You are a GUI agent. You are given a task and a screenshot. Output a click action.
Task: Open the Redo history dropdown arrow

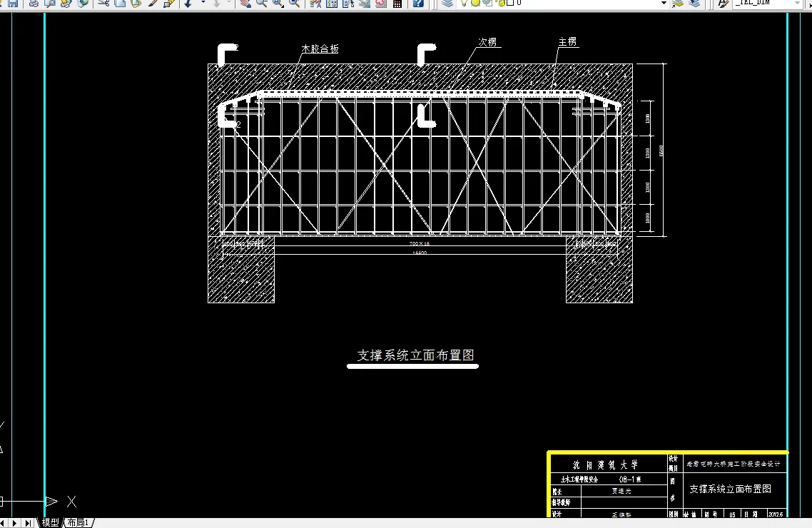coord(229,3)
